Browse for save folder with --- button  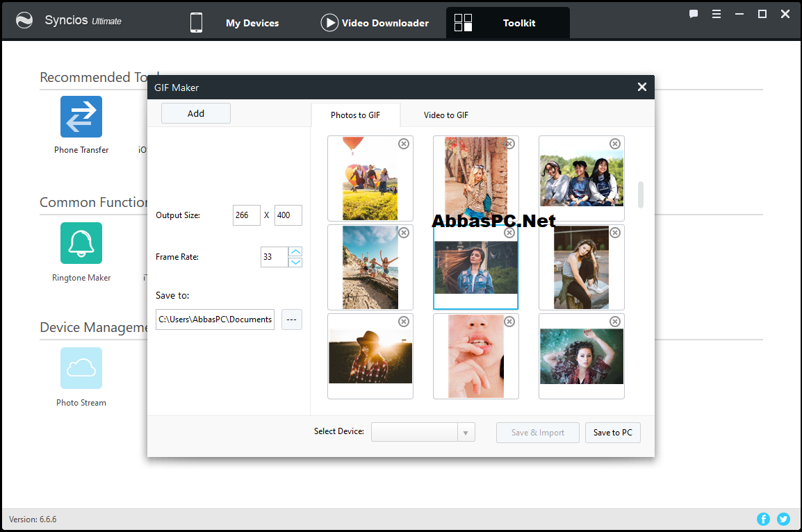click(x=292, y=319)
